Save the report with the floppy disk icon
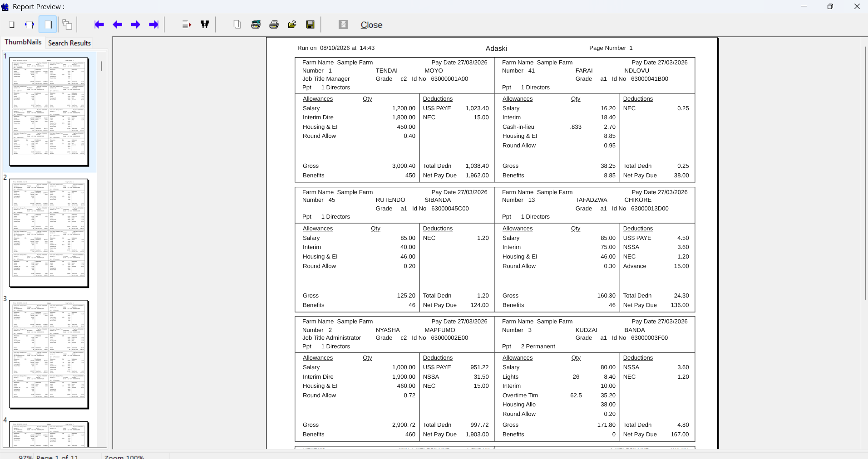The image size is (868, 459). coord(310,24)
